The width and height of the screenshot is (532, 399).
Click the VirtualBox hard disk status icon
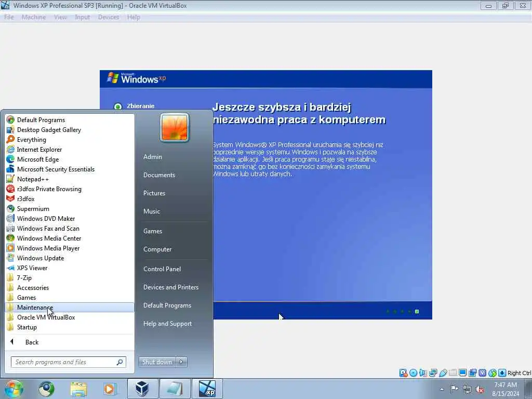click(403, 373)
